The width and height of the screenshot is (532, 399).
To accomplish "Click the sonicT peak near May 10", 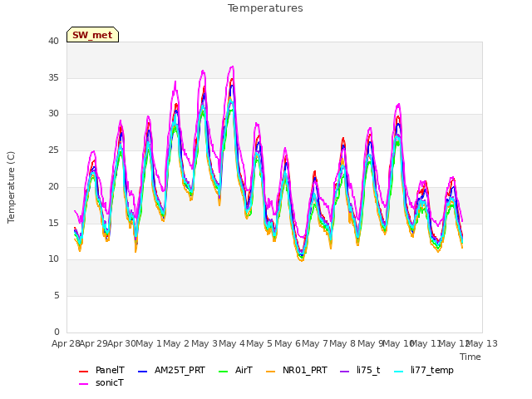I will click(x=399, y=104).
